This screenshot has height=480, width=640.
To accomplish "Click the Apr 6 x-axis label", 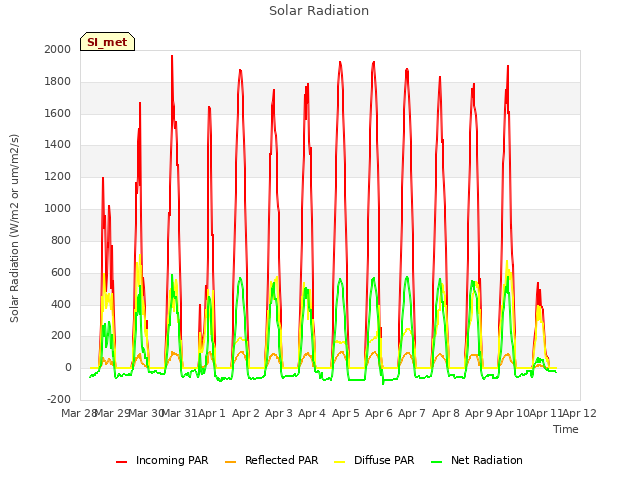I will pos(379,413).
